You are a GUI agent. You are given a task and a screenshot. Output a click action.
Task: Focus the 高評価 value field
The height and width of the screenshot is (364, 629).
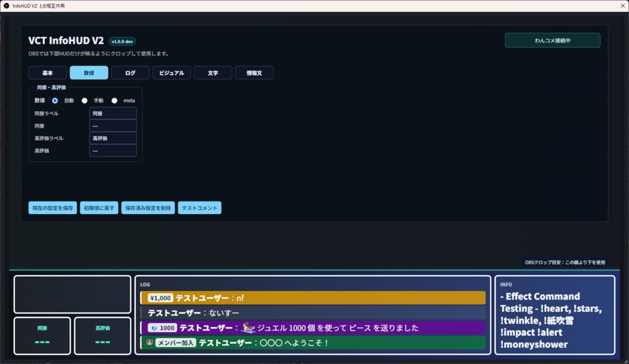pyautogui.click(x=113, y=151)
